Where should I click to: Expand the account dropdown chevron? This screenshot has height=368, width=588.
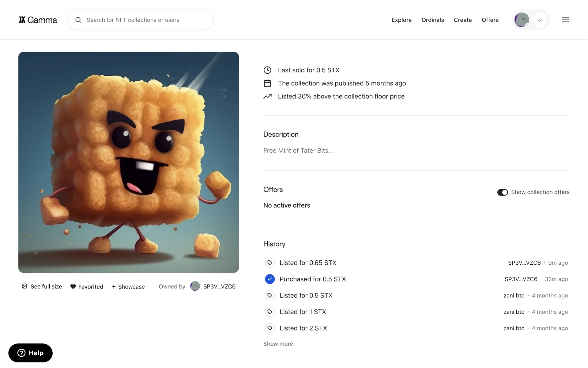539,20
